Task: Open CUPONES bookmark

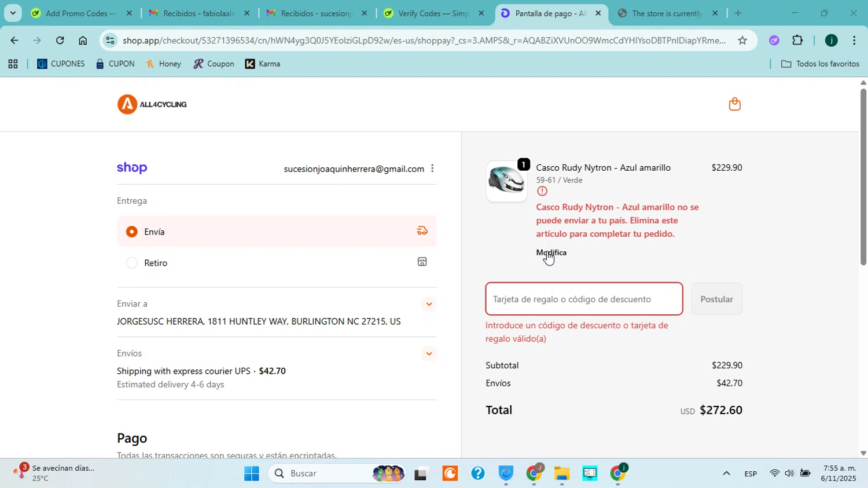Action: pos(61,64)
